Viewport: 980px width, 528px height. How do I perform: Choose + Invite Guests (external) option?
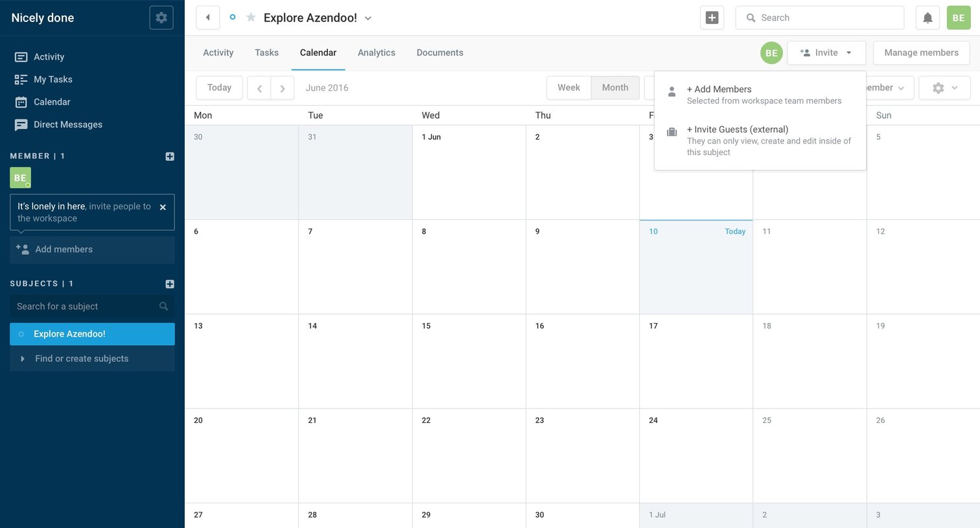[x=760, y=141]
